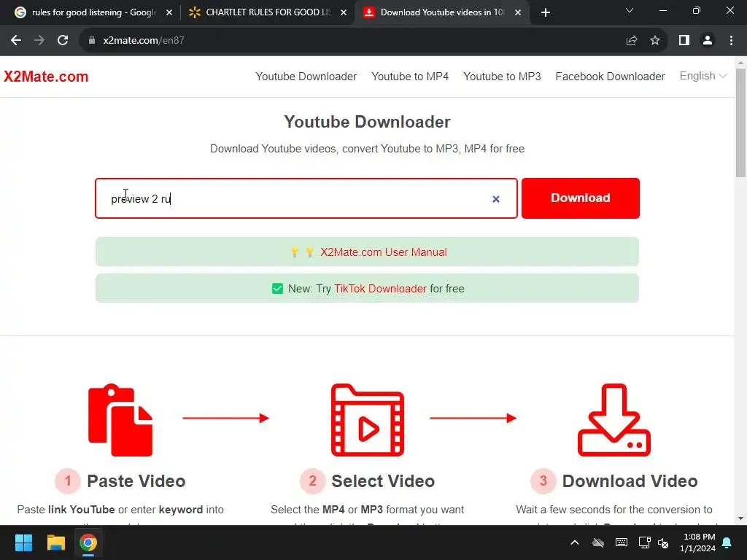Reload the x2mate page
The height and width of the screenshot is (560, 747).
63,41
